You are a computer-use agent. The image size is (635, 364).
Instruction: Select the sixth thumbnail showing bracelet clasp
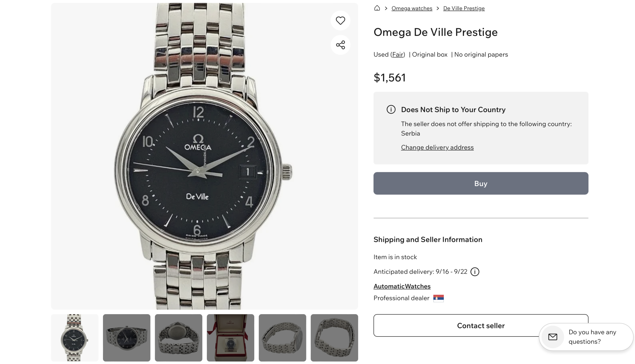click(334, 337)
